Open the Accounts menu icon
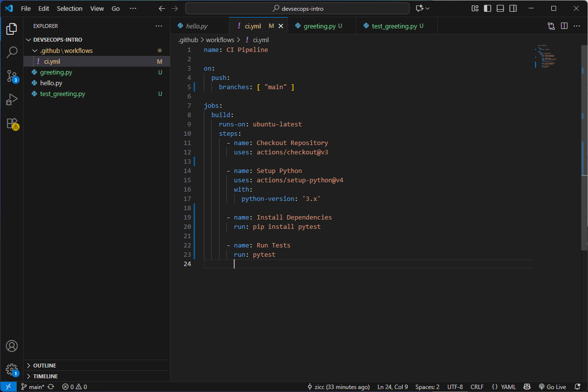The image size is (588, 392). 12,346
